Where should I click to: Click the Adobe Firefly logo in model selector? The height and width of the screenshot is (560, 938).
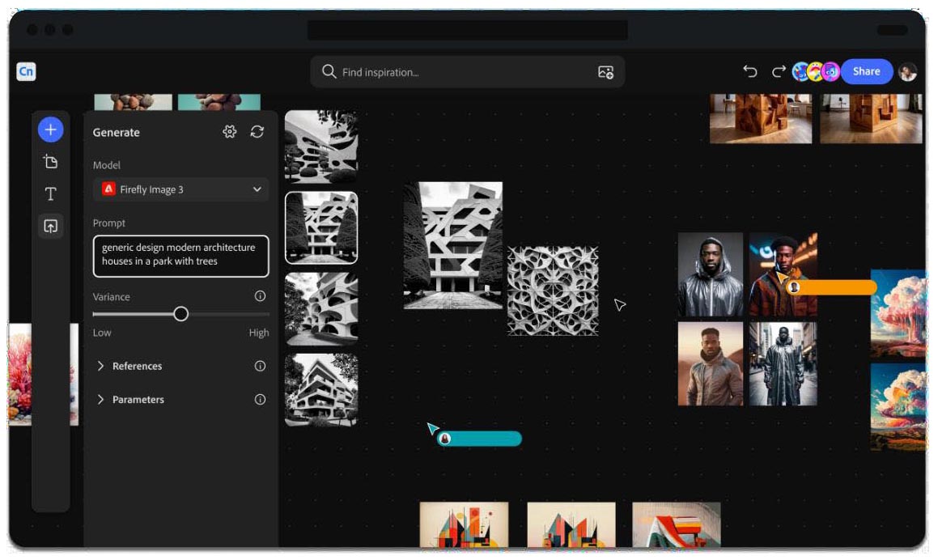click(108, 189)
